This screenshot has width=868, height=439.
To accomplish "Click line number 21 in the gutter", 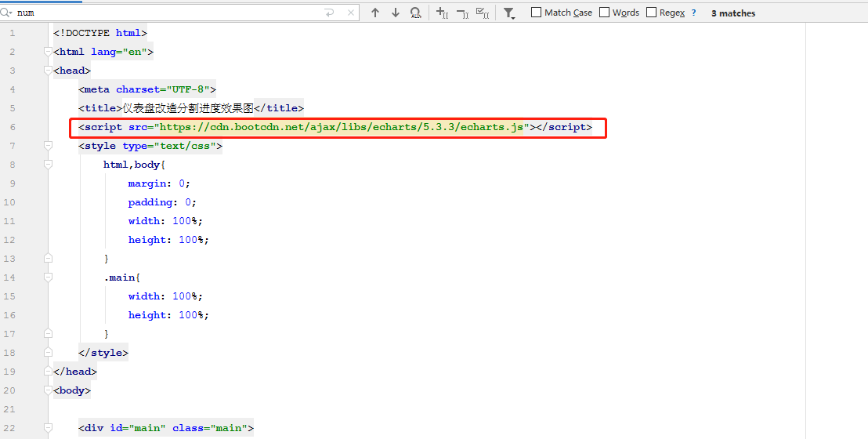I will coord(9,409).
